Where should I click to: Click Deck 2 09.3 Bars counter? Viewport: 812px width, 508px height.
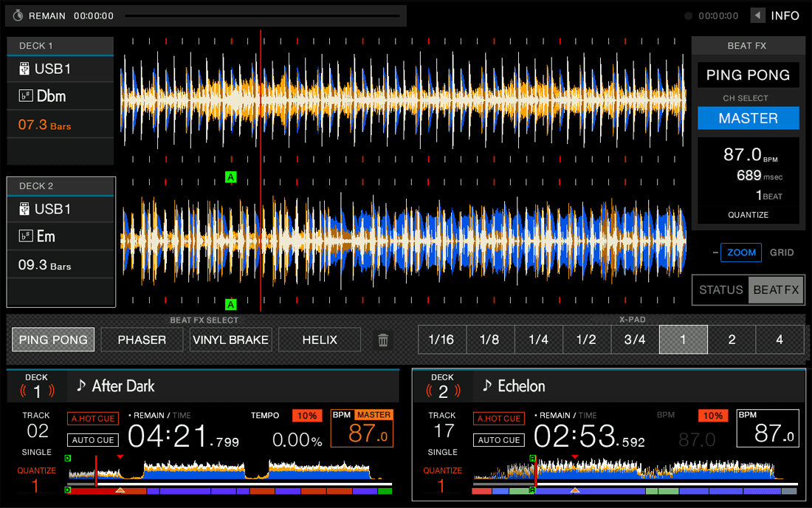(44, 265)
